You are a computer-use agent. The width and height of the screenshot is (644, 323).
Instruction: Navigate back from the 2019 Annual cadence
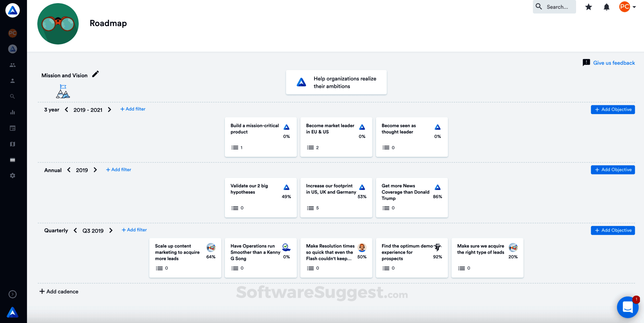coord(69,170)
